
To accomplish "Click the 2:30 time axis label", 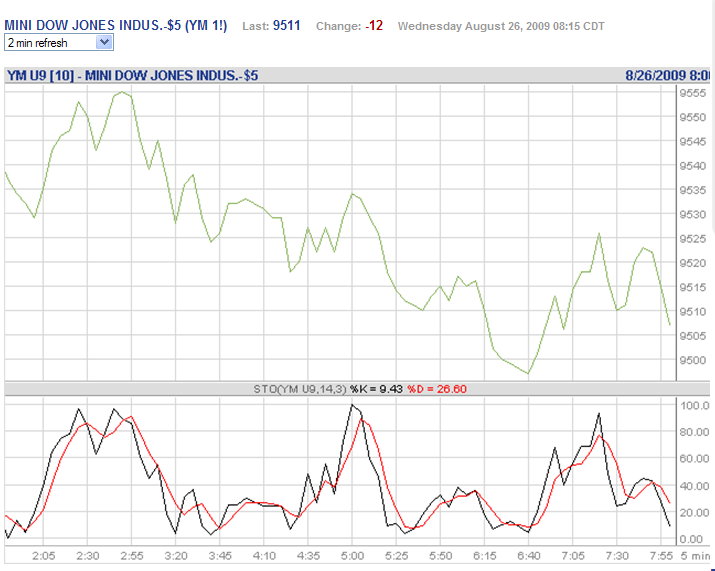I will click(x=88, y=556).
